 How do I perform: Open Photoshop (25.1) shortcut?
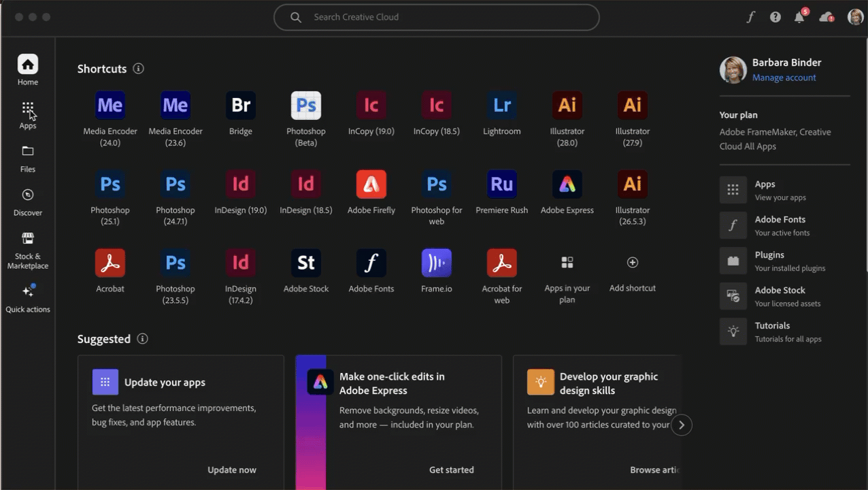110,184
